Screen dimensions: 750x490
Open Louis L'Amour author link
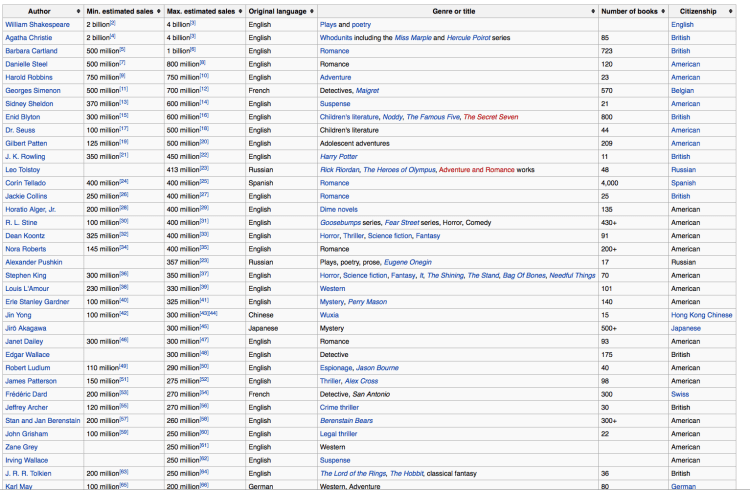[x=27, y=289]
